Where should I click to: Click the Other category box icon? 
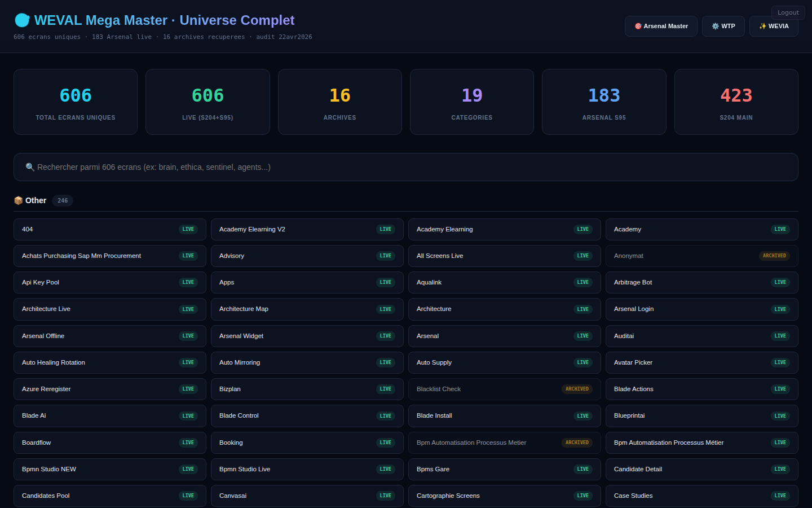click(x=18, y=200)
